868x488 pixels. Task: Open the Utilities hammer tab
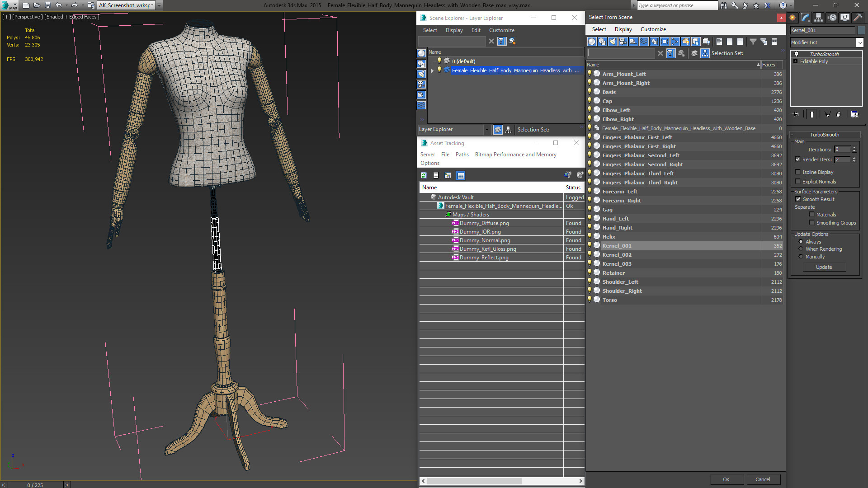[858, 18]
